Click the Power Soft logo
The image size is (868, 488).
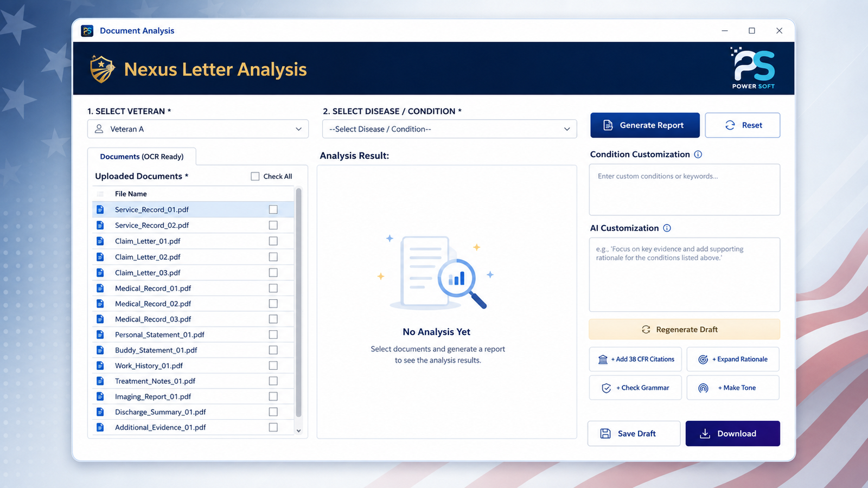coord(754,68)
